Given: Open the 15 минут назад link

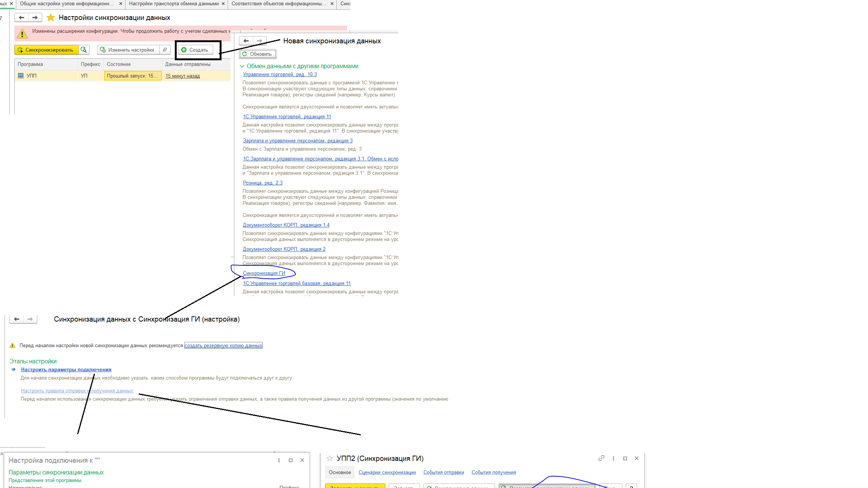Looking at the screenshot, I should tap(183, 76).
